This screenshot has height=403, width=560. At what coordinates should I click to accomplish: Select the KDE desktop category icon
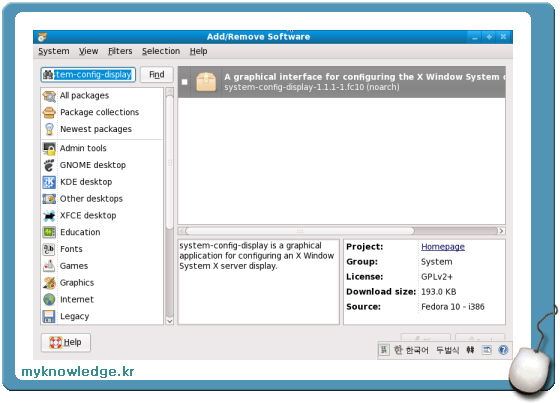click(49, 182)
